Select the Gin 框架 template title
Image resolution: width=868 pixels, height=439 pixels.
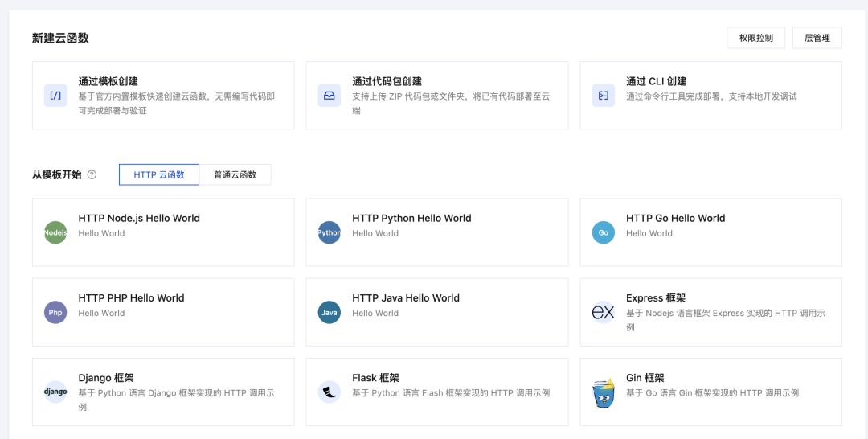pyautogui.click(x=645, y=378)
